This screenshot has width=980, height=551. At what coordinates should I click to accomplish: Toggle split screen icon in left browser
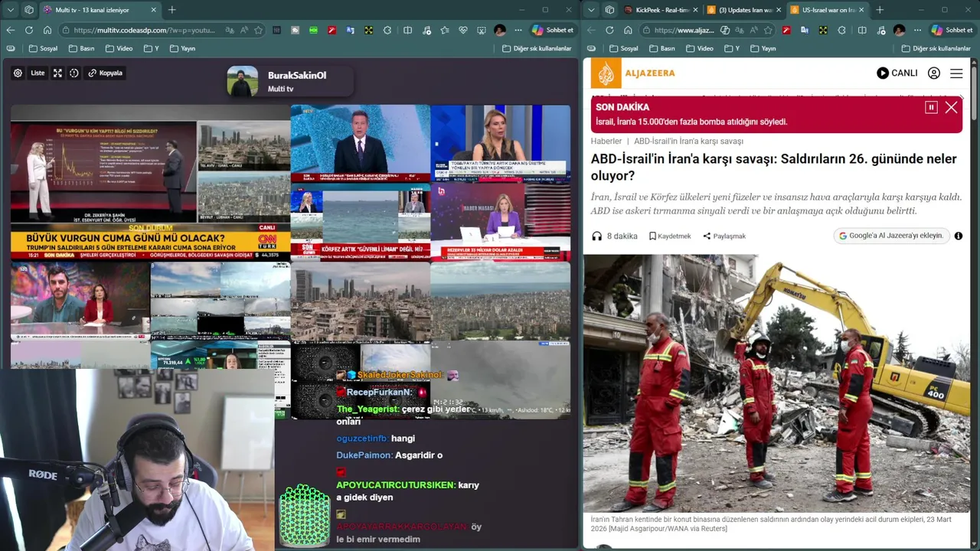[408, 30]
